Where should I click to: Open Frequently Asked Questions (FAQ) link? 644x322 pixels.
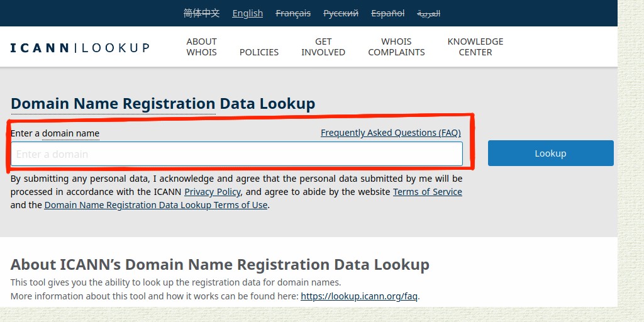pos(391,133)
